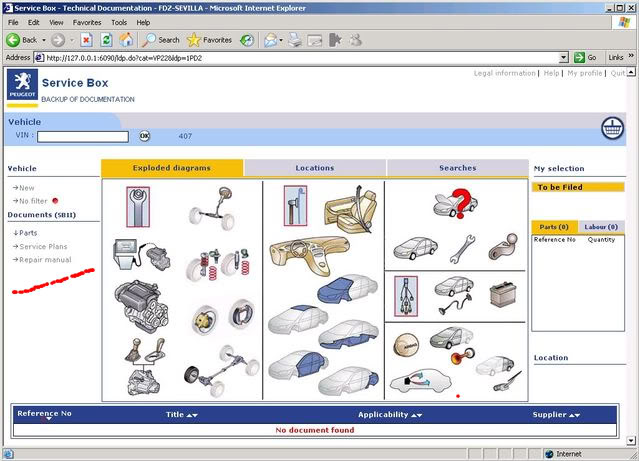The width and height of the screenshot is (639, 461).
Task: Open the Mail toolbar dropdown arrow
Action: pyautogui.click(x=281, y=40)
